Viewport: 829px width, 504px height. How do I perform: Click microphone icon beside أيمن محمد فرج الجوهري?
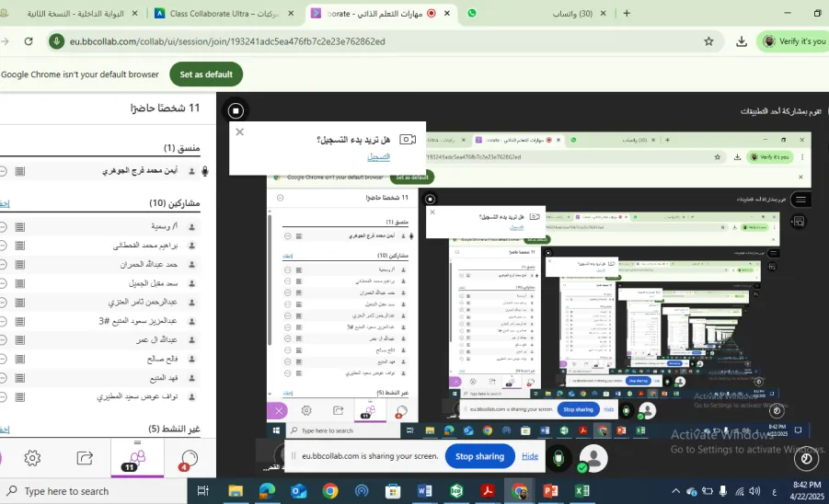tap(205, 171)
